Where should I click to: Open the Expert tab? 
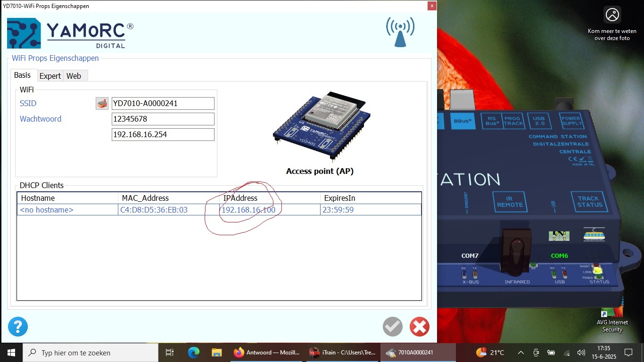(50, 76)
